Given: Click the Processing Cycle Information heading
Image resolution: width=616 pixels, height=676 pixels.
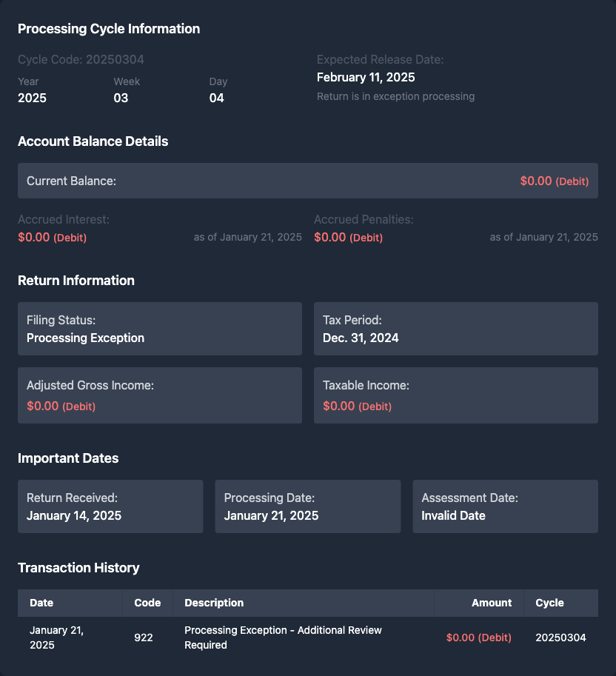Looking at the screenshot, I should pyautogui.click(x=109, y=29).
